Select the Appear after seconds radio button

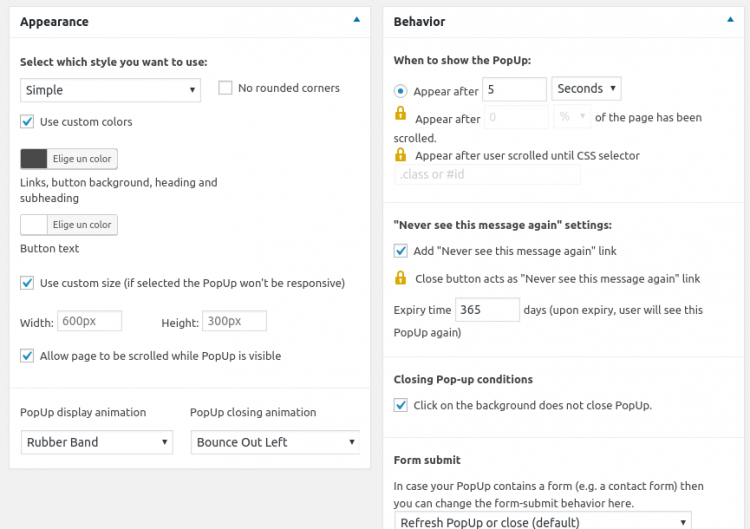click(x=401, y=90)
